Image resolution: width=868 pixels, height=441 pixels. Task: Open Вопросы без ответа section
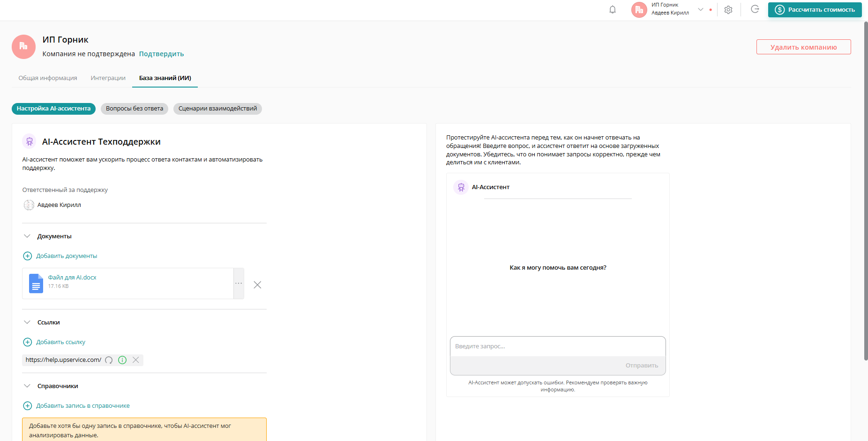[x=135, y=109]
